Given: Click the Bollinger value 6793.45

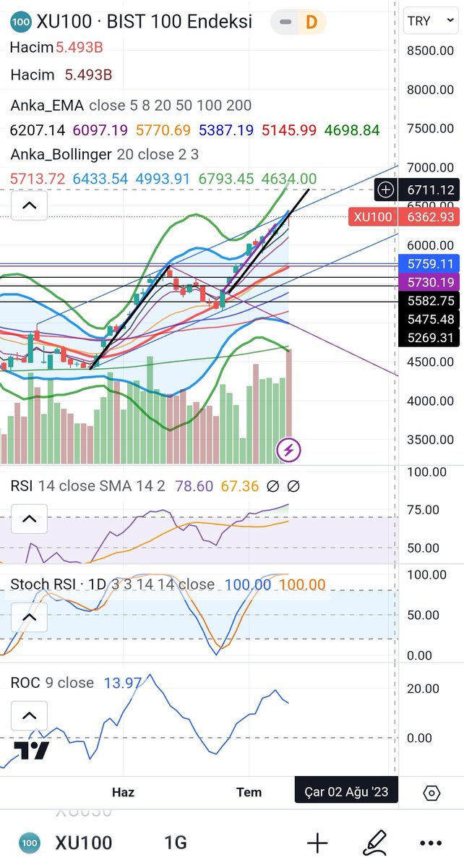Looking at the screenshot, I should [226, 179].
